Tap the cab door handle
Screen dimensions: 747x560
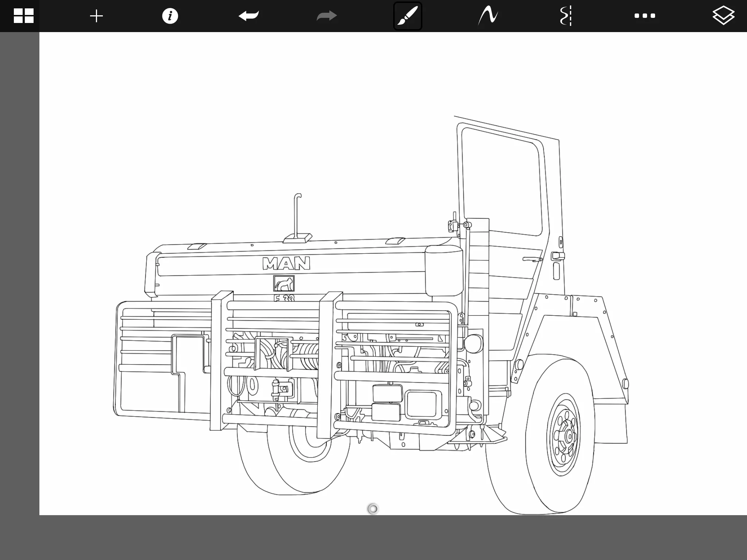(x=533, y=259)
